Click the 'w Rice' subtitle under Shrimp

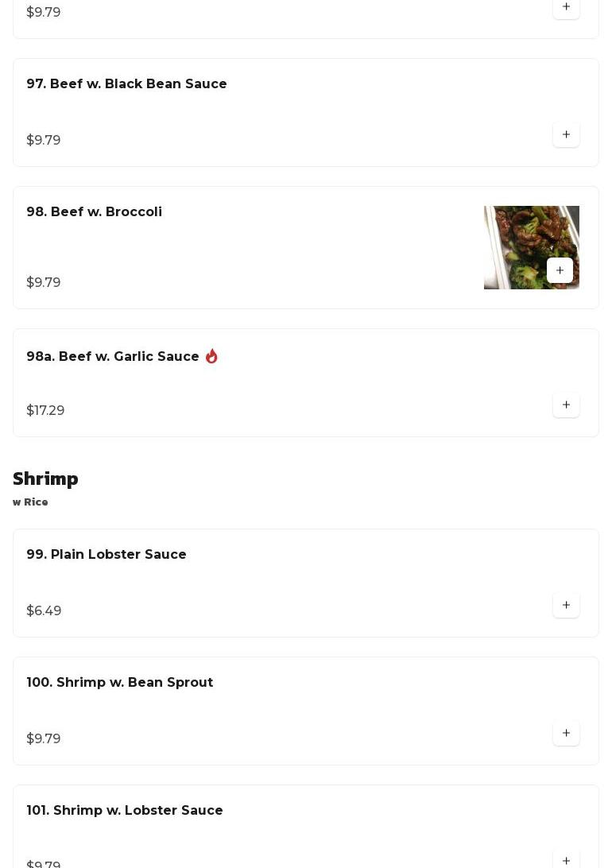(30, 502)
